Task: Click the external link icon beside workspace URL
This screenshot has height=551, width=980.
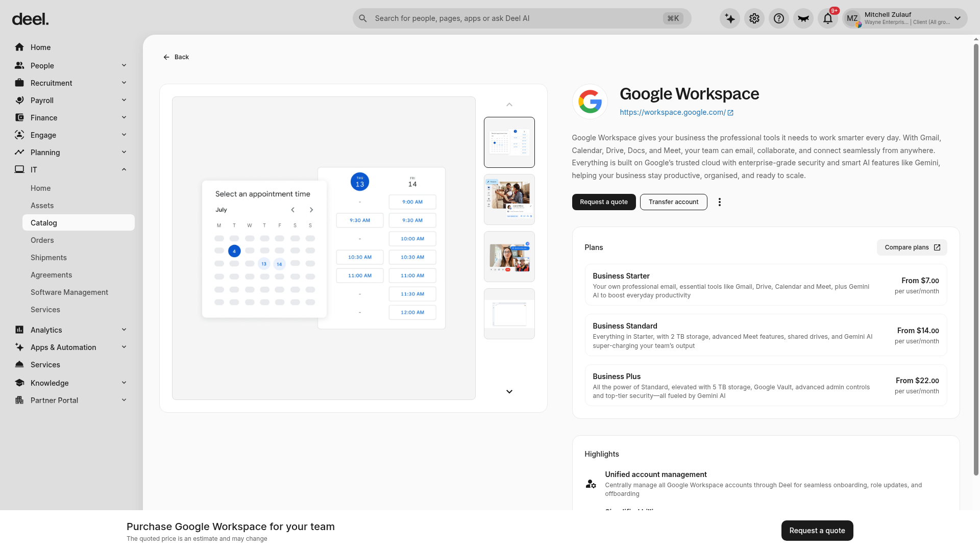Action: click(730, 113)
